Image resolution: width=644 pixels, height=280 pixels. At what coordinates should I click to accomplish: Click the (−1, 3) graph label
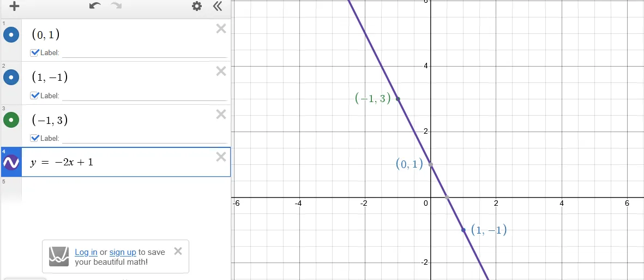coord(372,98)
